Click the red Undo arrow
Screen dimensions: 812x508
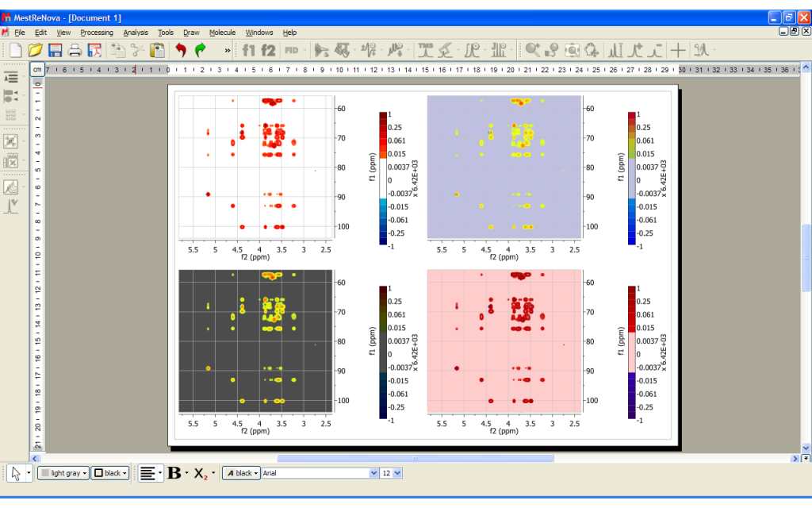point(181,50)
